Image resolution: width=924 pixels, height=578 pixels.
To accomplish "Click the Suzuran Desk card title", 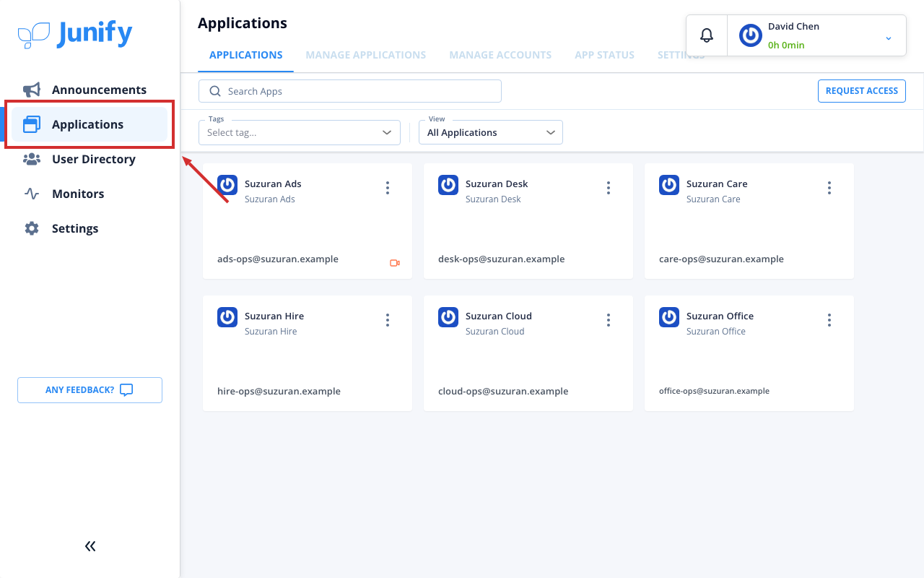I will pos(497,184).
